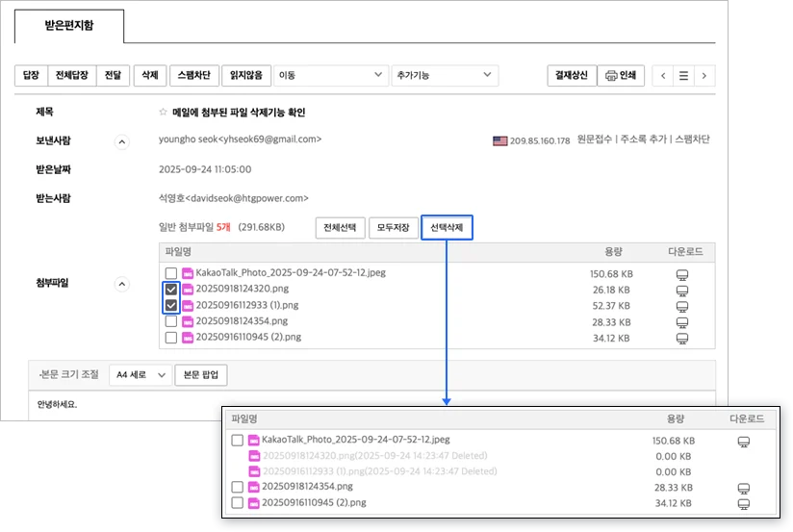Click the 스팸차단 toolbar button
793x532 pixels.
pos(192,75)
